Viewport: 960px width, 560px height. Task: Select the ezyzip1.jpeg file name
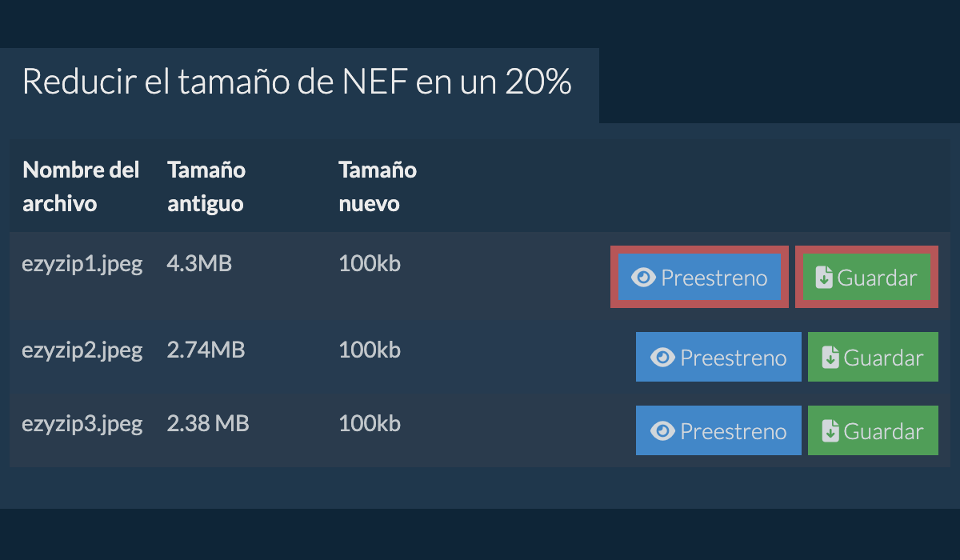(x=82, y=264)
